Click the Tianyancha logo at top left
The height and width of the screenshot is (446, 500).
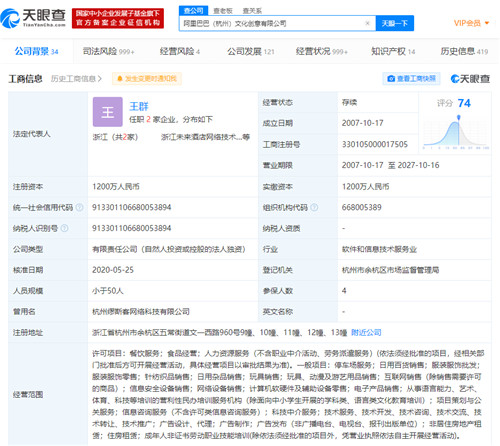(x=33, y=18)
